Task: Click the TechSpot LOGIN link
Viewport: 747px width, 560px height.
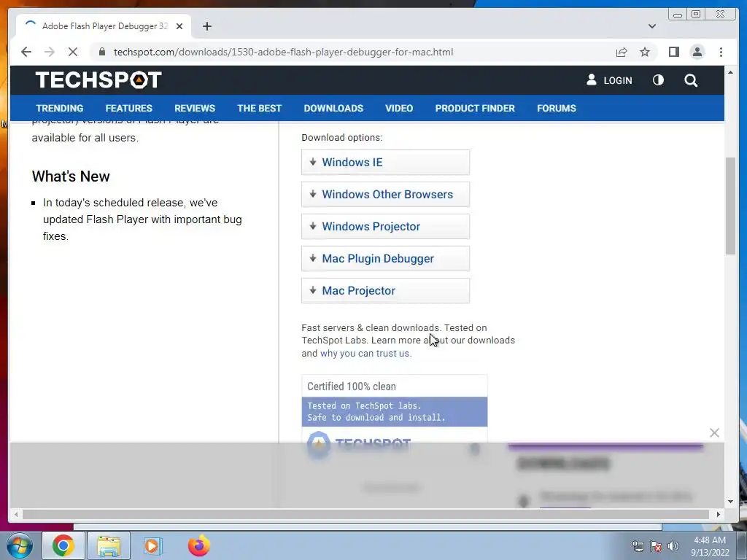Action: pos(617,80)
